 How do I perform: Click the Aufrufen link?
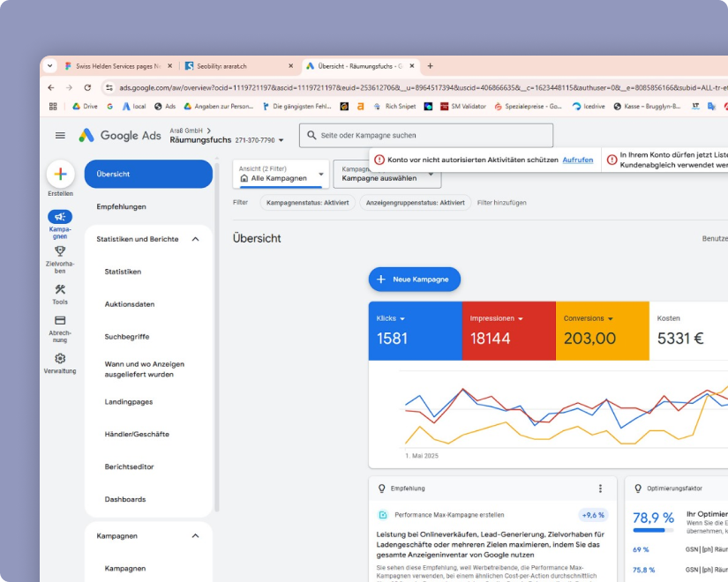pos(578,160)
